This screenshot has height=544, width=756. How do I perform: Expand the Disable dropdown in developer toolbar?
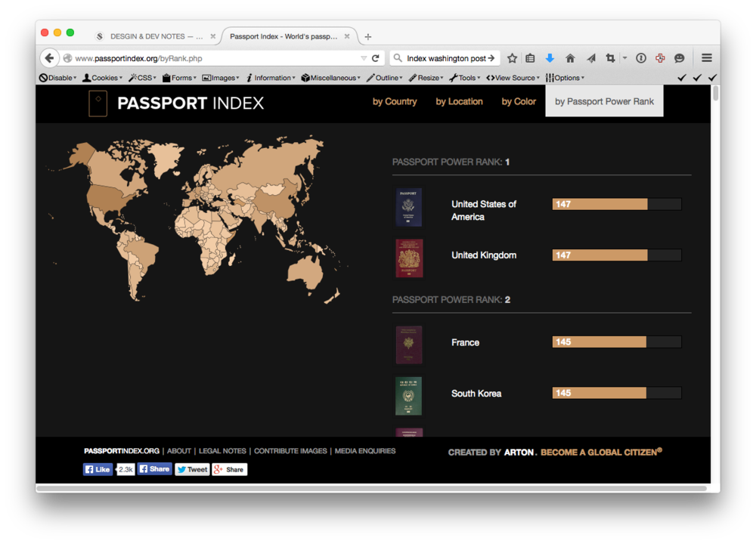[57, 78]
